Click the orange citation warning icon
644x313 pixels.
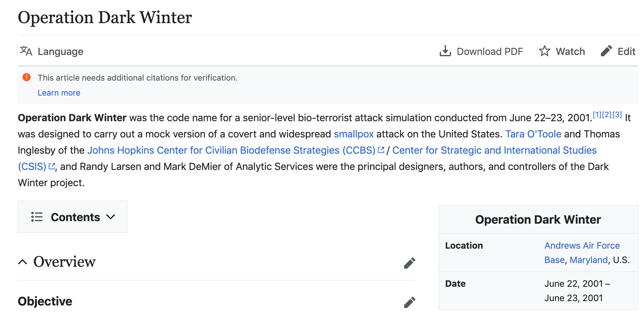(x=27, y=77)
